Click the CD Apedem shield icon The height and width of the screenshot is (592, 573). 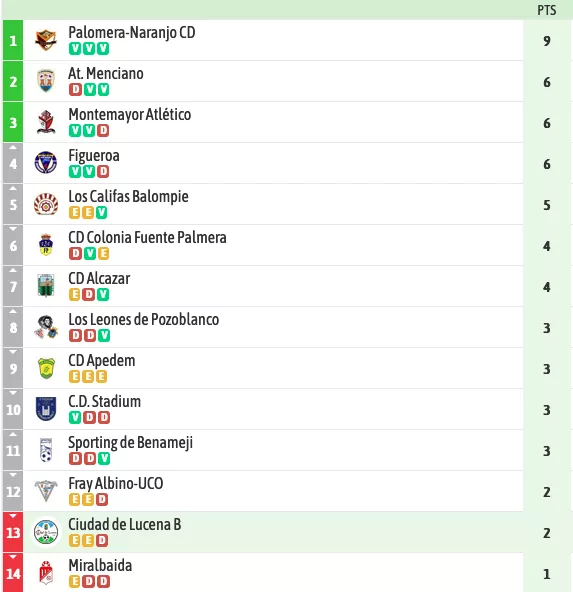[46, 368]
